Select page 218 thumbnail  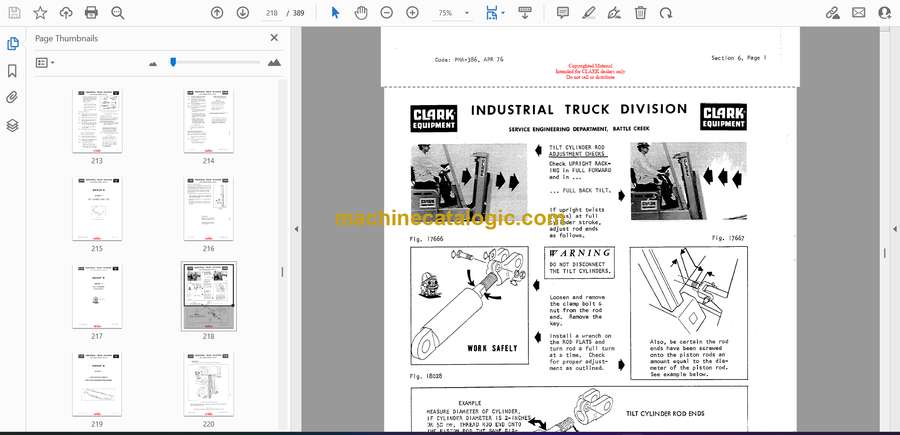tap(208, 297)
